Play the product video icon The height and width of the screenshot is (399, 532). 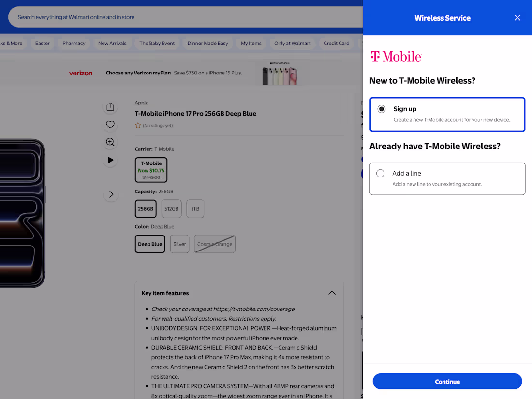[110, 160]
